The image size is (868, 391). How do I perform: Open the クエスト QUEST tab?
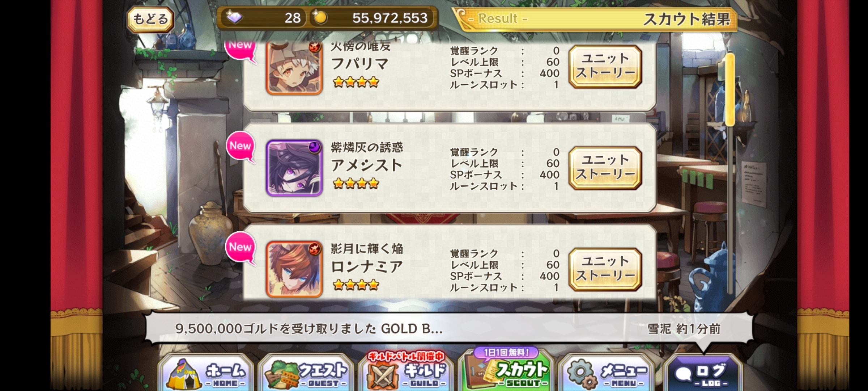(x=306, y=373)
